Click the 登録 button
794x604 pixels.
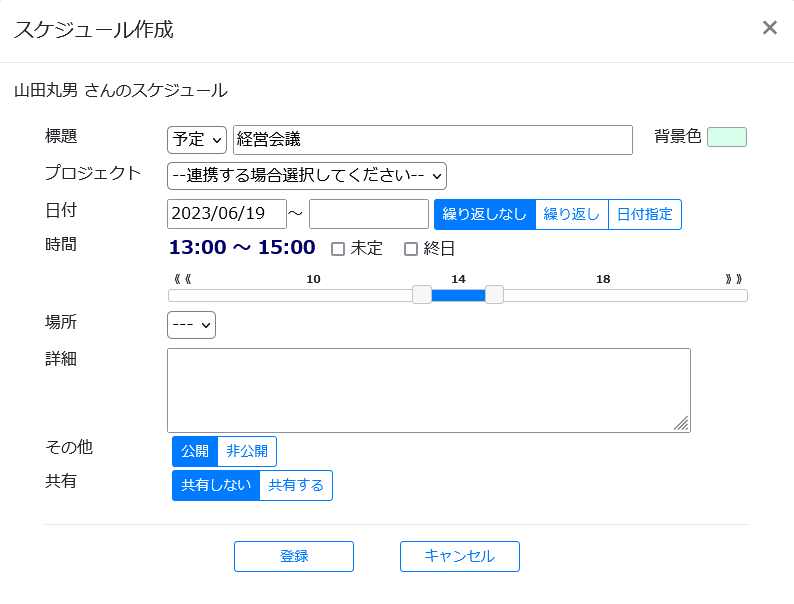coord(294,556)
